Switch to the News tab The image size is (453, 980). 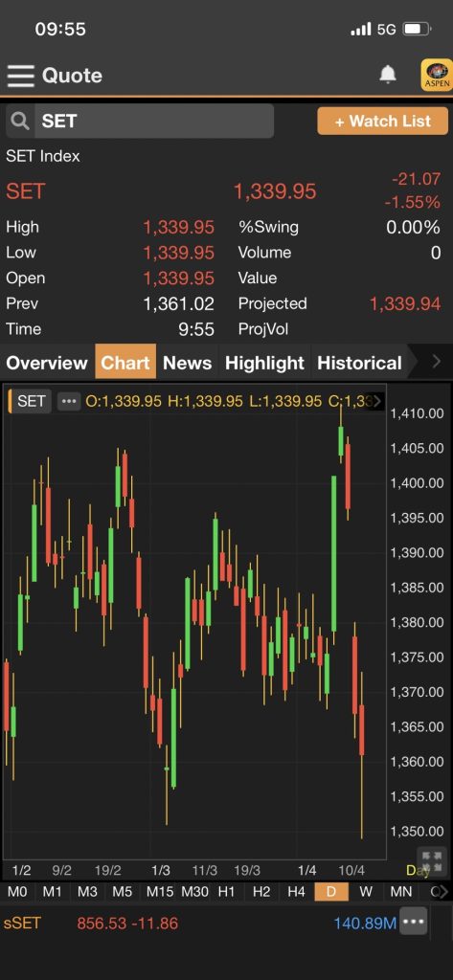point(187,363)
